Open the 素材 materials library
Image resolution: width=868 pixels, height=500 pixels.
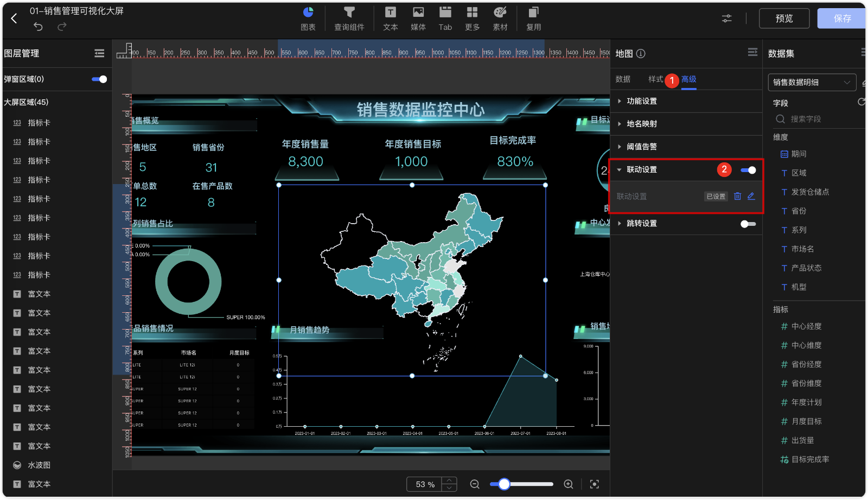point(500,18)
